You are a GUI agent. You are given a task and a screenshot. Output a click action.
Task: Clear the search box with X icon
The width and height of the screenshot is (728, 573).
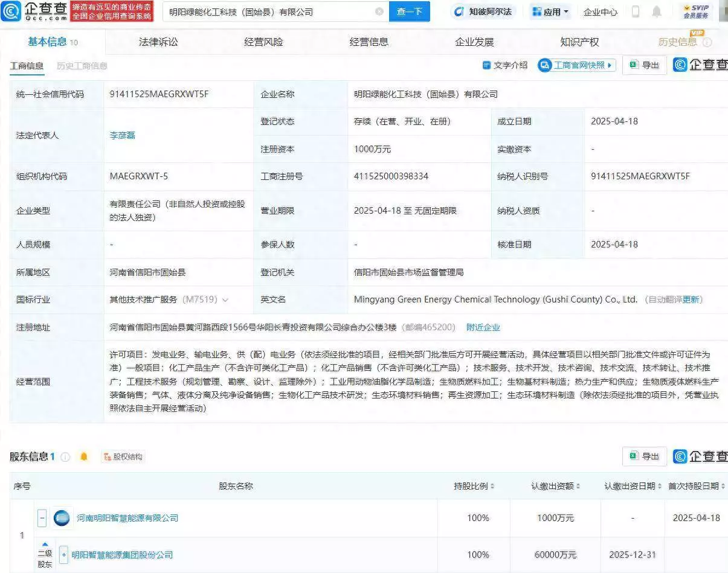[379, 11]
